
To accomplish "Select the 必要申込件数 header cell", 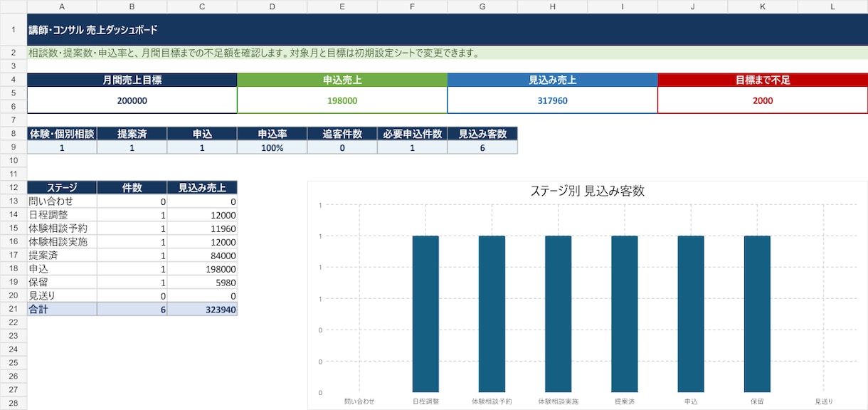I will click(413, 134).
